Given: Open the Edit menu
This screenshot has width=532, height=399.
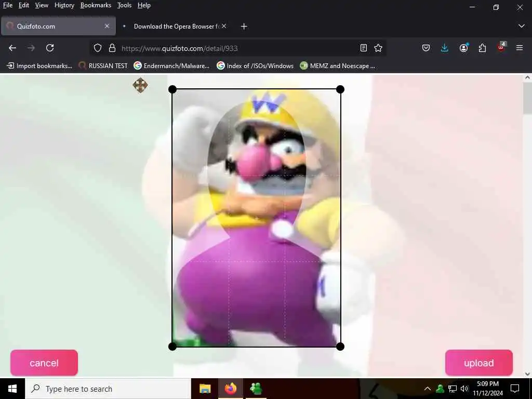Looking at the screenshot, I should pos(24,5).
